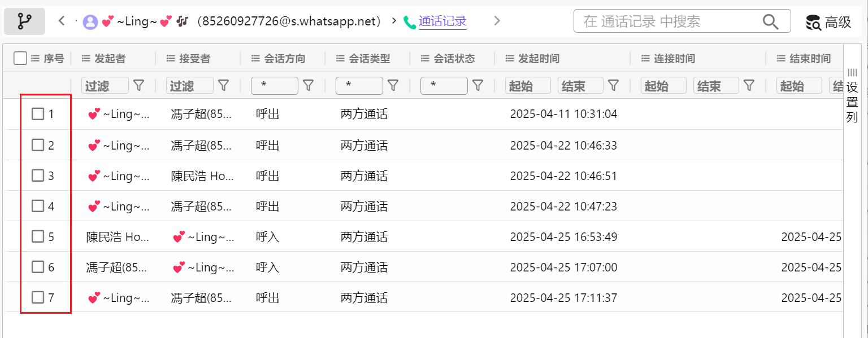This screenshot has height=338, width=868.
Task: Open the 会话状态 filter dropdown
Action: pos(444,85)
